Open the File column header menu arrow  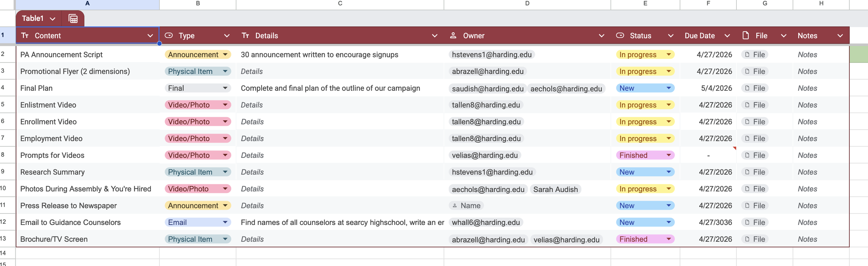click(784, 36)
